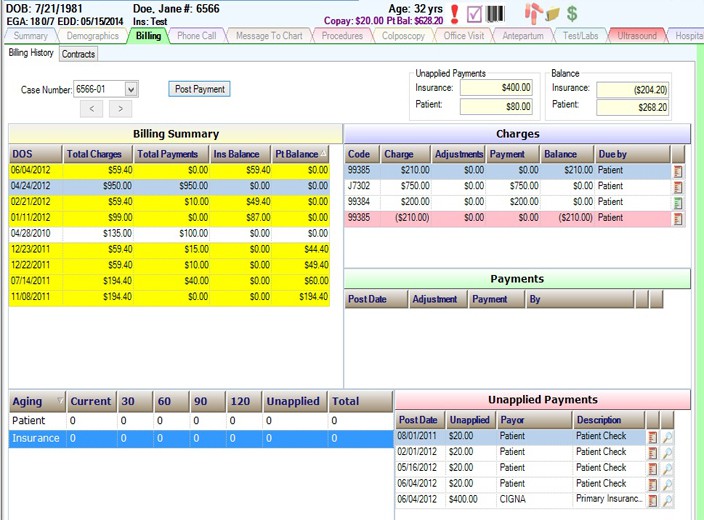Go to next case with right arrow

120,109
